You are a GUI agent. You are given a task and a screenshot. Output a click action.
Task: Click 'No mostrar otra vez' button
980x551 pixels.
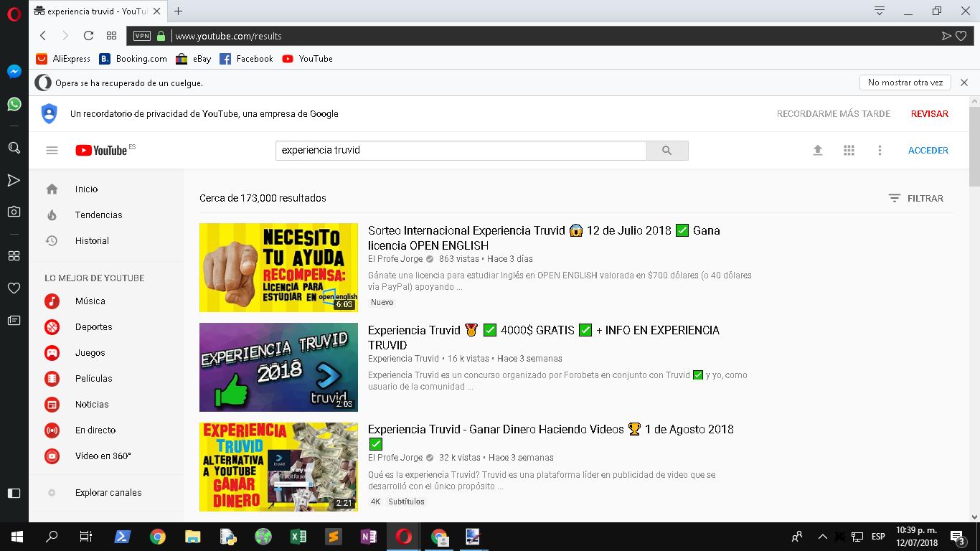pyautogui.click(x=905, y=83)
